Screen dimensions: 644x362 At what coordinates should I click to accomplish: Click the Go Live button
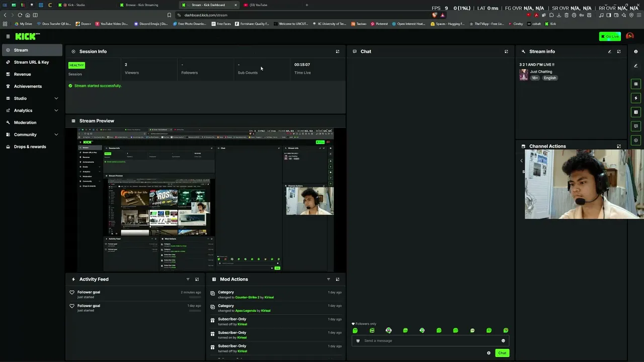pos(610,36)
